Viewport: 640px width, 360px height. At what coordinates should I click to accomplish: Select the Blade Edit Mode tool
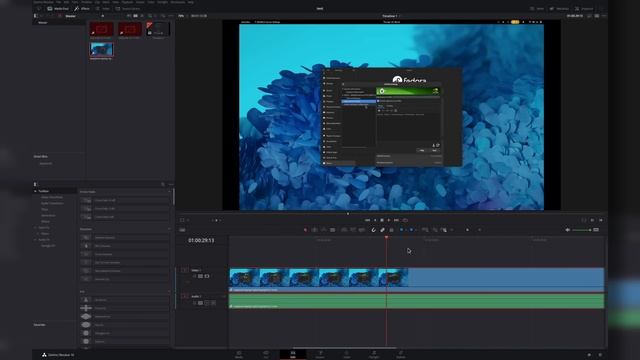tap(333, 230)
